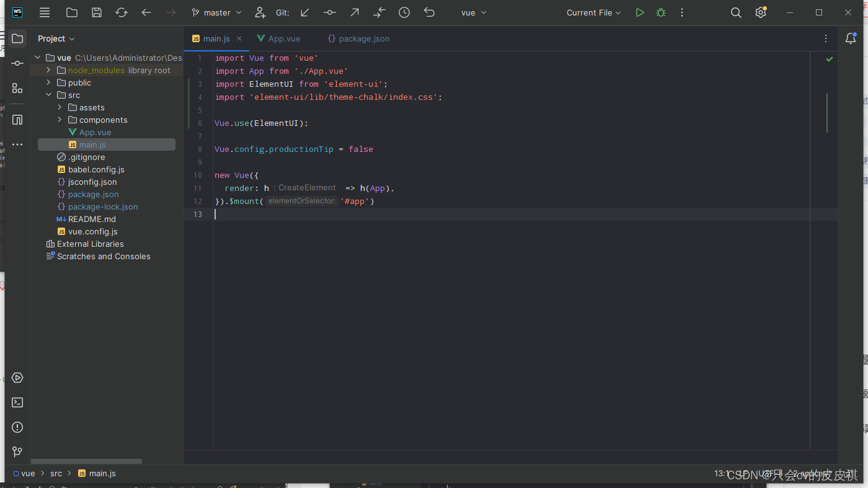Screen dimensions: 868x488
Task: Navigate forward with the right arrow
Action: tap(171, 12)
